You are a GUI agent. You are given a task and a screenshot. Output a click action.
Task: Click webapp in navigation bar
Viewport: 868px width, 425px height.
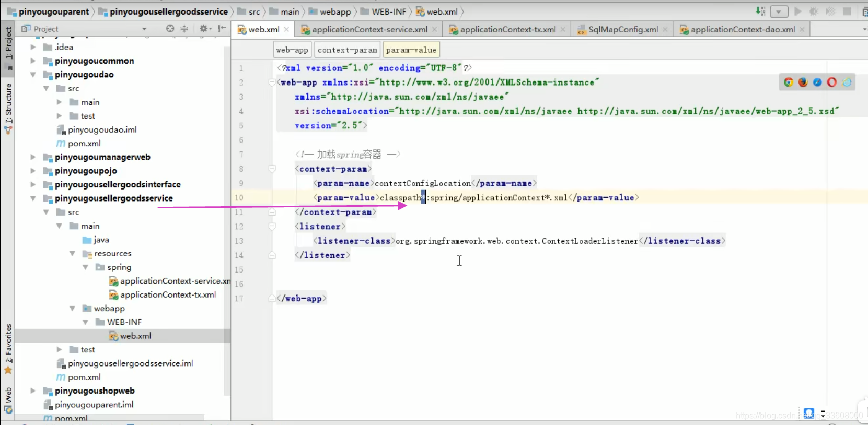tap(329, 11)
